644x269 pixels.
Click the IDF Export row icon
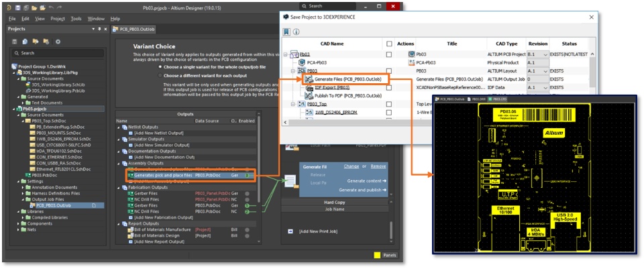pos(309,87)
